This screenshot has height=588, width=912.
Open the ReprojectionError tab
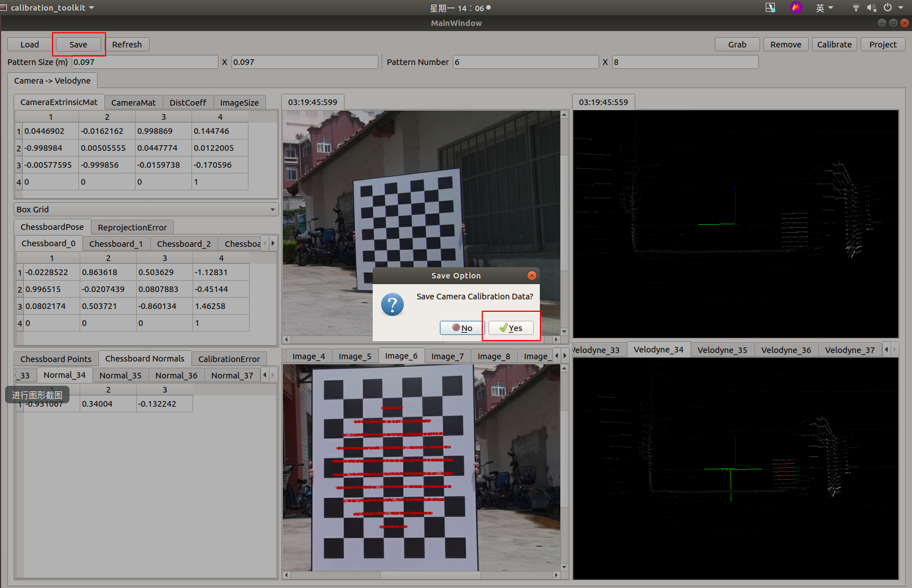[132, 227]
